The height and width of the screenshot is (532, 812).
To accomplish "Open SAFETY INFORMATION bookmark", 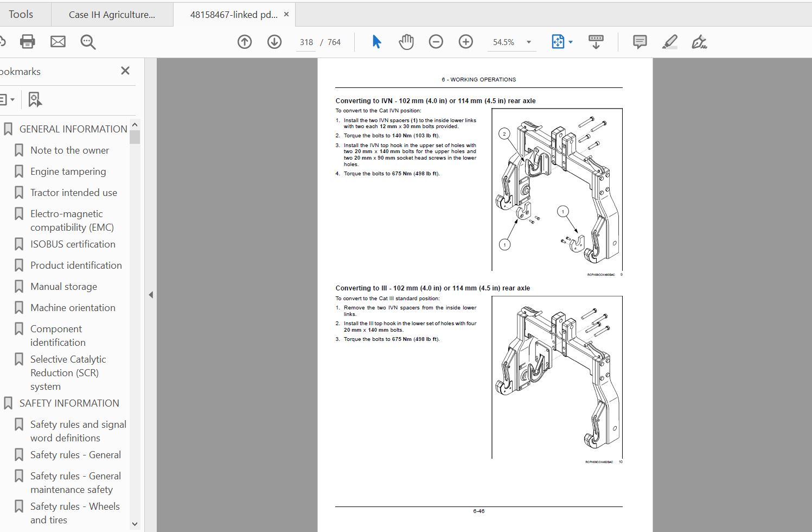I will (x=69, y=403).
